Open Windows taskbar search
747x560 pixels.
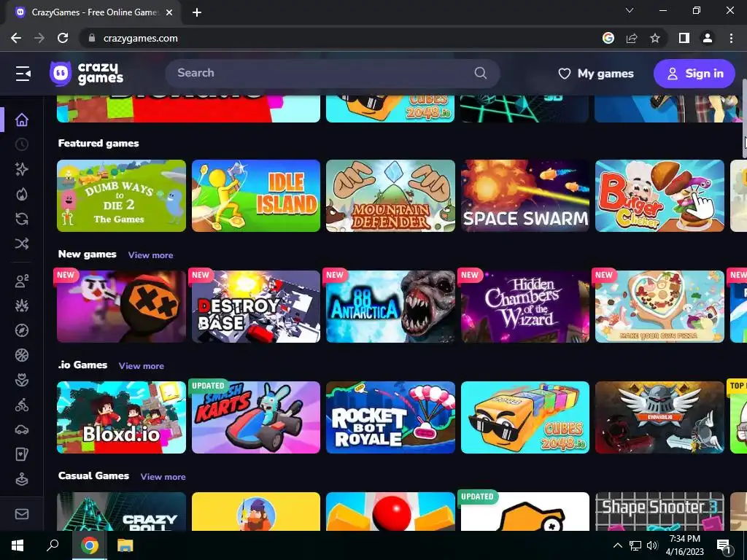[53, 545]
